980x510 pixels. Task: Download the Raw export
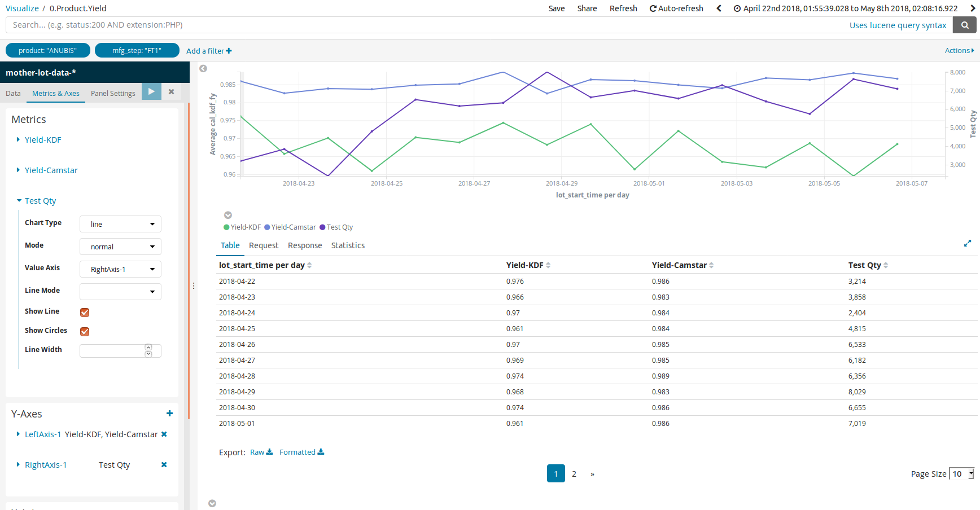261,452
